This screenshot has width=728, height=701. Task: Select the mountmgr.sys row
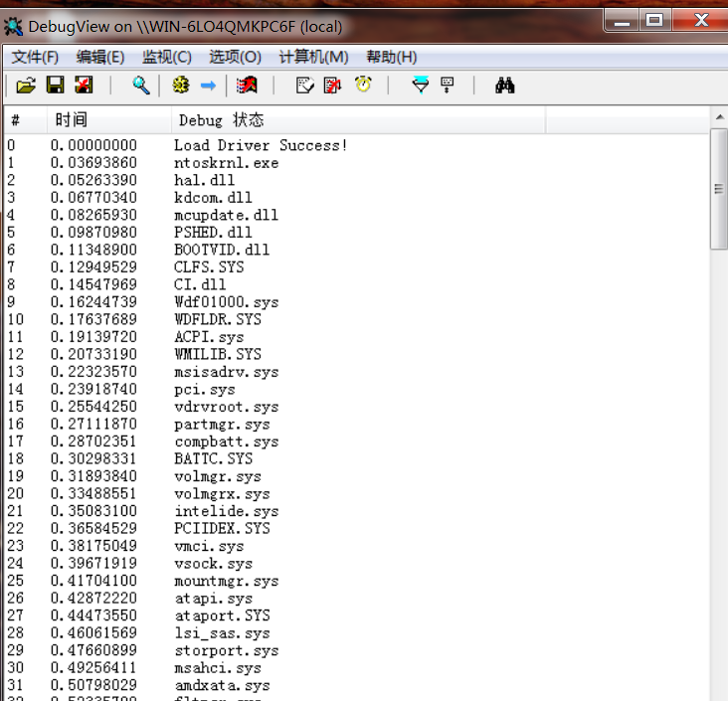pos(357,581)
